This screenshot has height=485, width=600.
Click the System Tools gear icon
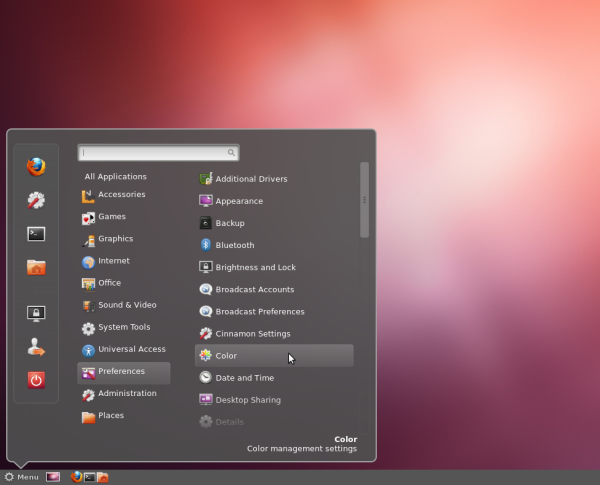pyautogui.click(x=88, y=329)
